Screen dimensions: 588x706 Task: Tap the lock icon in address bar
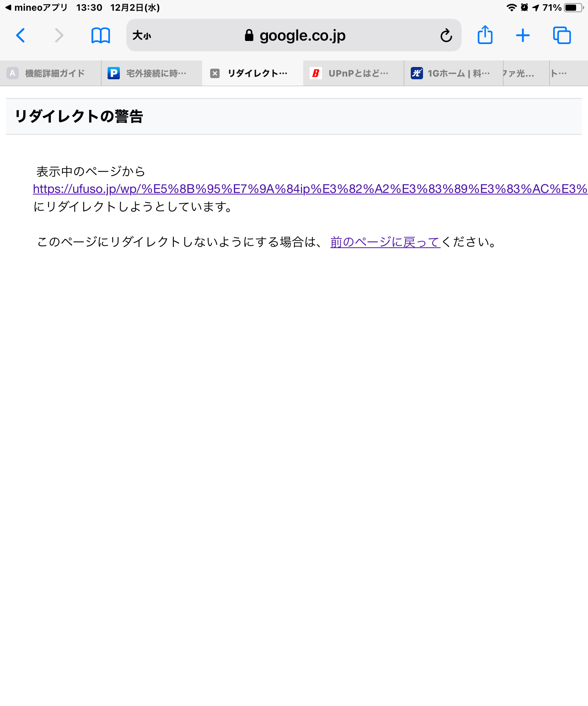pyautogui.click(x=249, y=36)
